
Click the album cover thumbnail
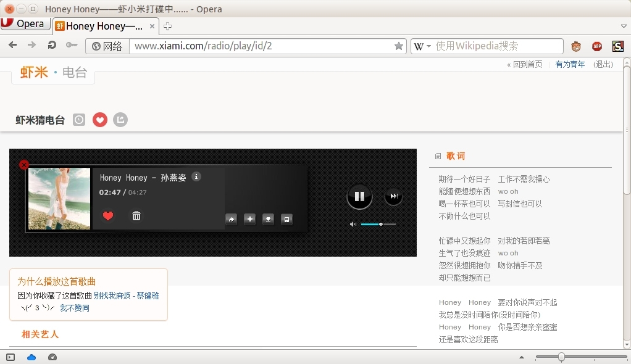[59, 197]
